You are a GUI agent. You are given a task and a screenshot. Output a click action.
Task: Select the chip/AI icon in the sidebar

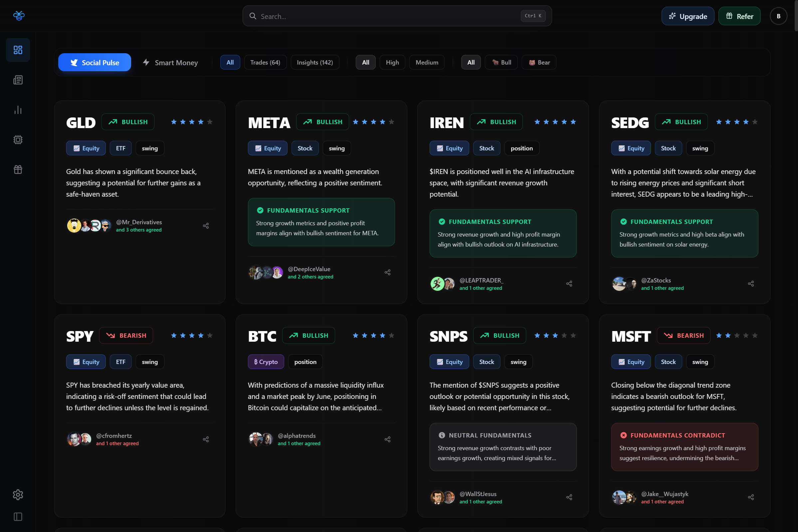coord(18,139)
